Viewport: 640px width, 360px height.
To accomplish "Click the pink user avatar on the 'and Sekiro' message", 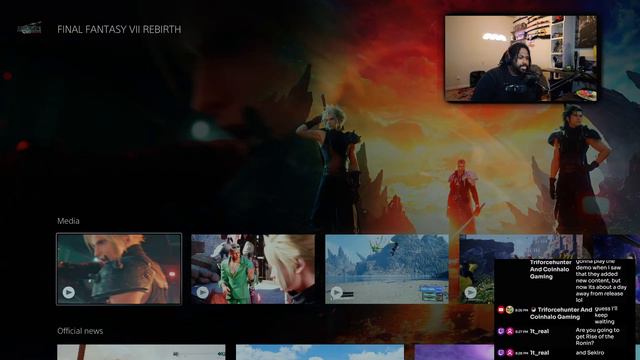I will 509,353.
